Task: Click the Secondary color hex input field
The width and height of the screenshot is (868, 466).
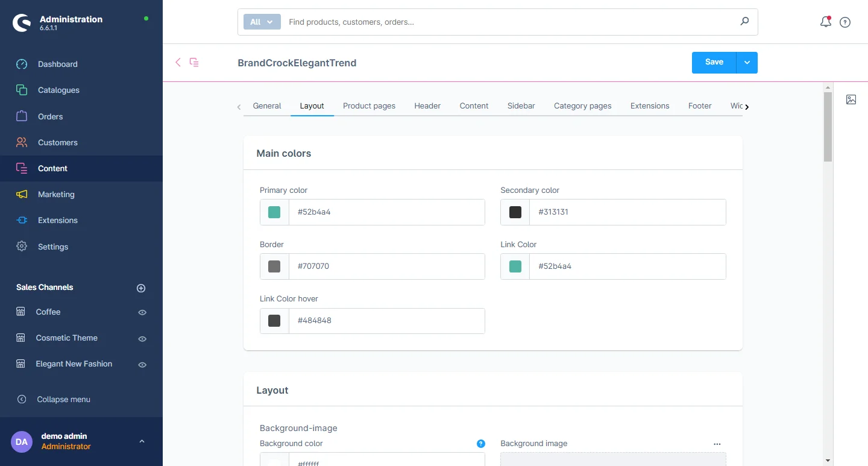Action: point(627,212)
